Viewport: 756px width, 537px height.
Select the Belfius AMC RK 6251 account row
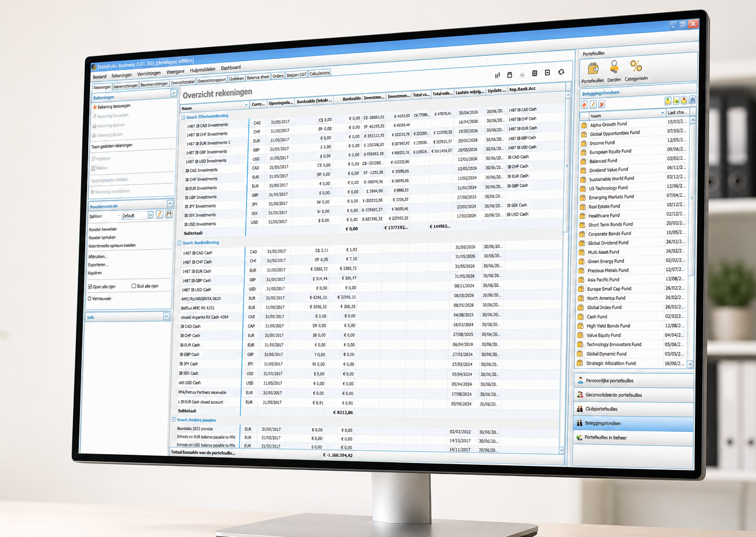click(369, 307)
